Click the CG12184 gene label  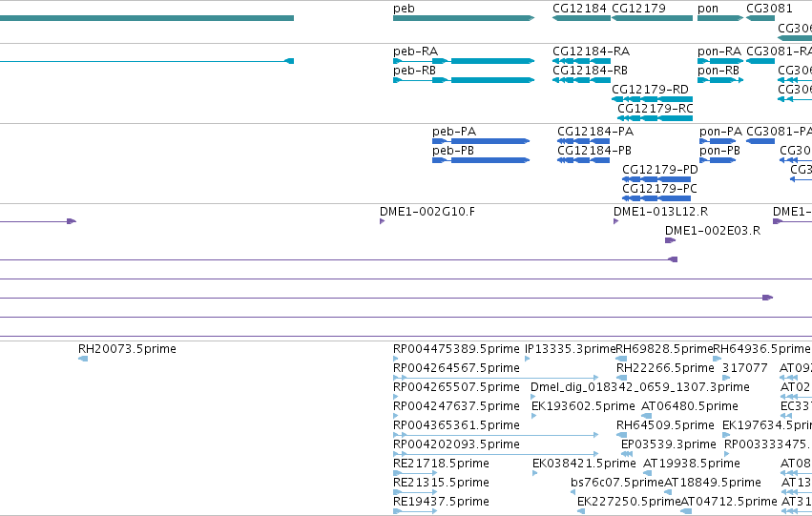point(579,9)
